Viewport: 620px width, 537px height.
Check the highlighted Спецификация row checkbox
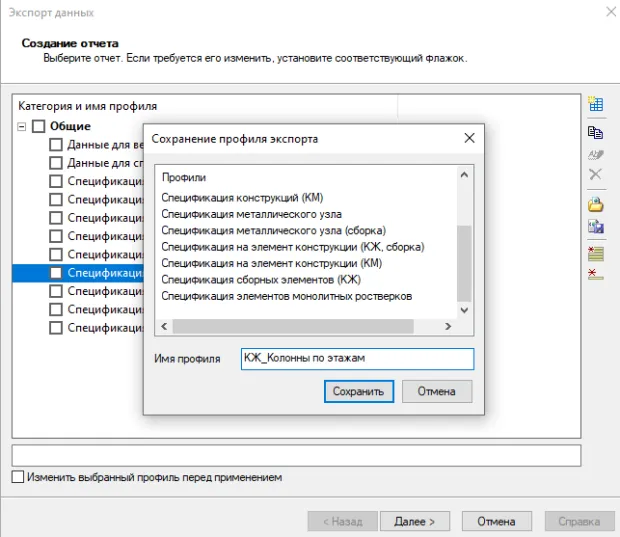tap(56, 273)
